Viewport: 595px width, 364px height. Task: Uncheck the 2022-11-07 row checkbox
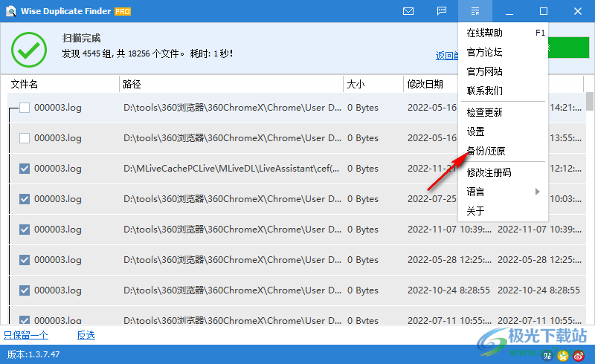pos(25,230)
